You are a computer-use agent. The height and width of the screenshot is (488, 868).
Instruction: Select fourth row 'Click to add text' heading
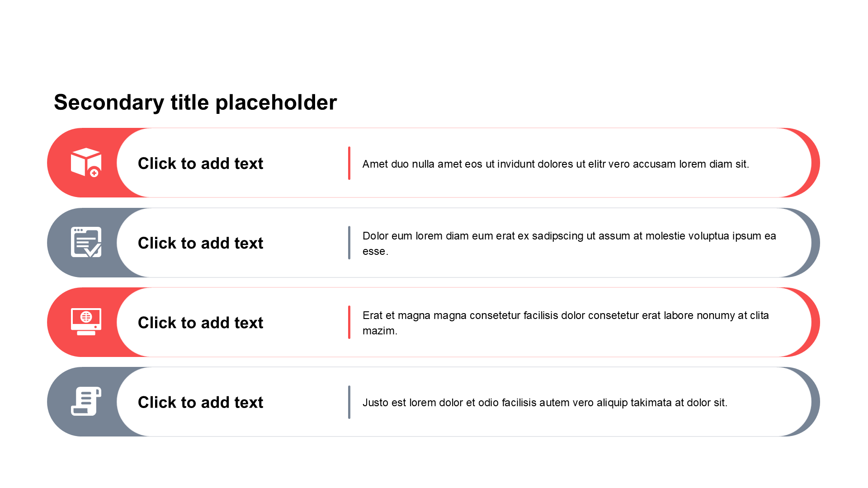coord(200,402)
